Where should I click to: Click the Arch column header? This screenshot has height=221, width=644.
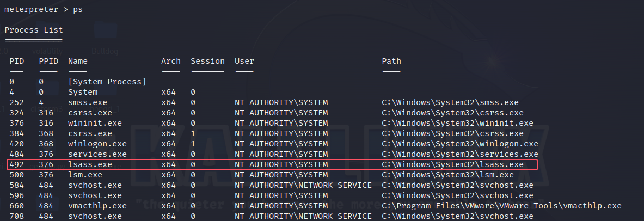tap(171, 61)
